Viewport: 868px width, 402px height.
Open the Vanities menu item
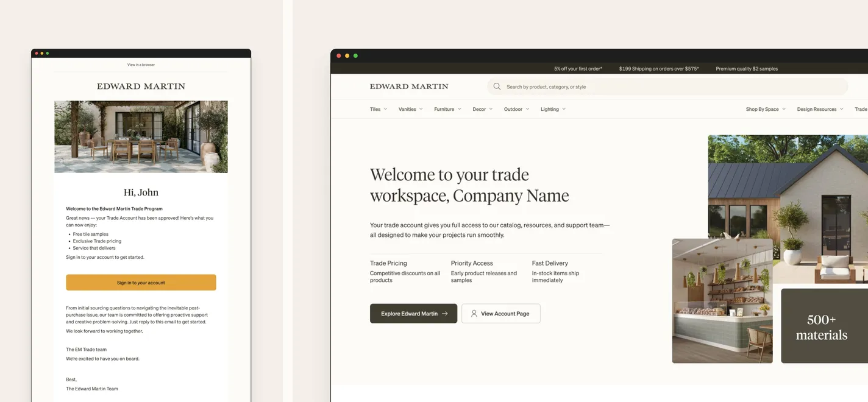(x=407, y=109)
